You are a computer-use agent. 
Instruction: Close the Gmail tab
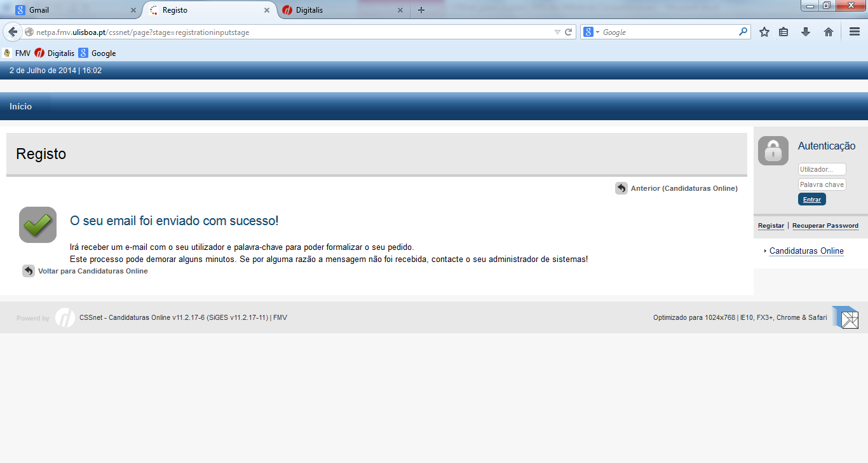133,10
